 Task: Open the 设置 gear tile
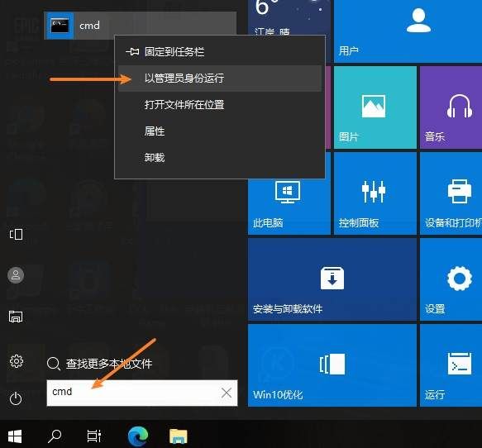coord(451,279)
